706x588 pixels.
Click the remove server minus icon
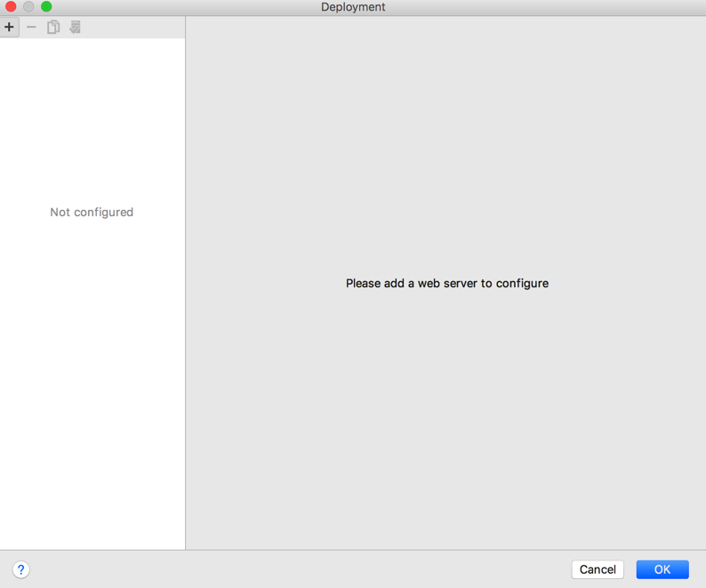31,27
